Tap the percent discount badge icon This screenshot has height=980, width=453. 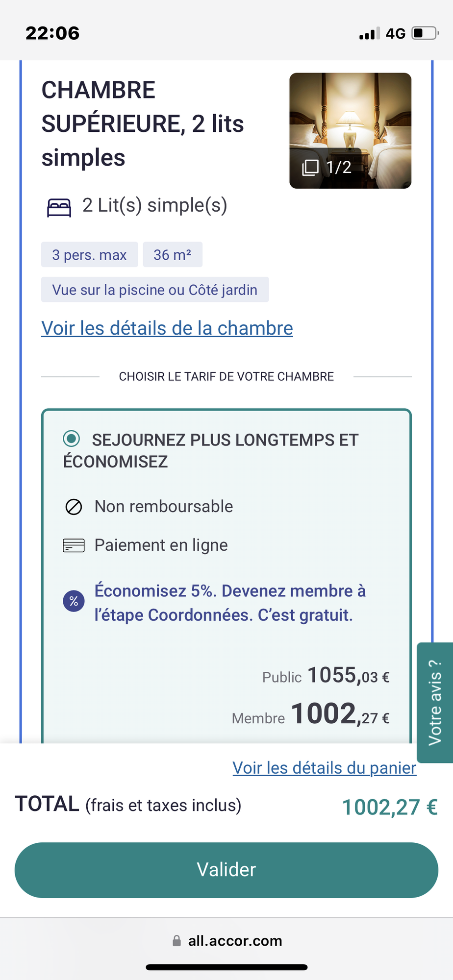point(74,601)
